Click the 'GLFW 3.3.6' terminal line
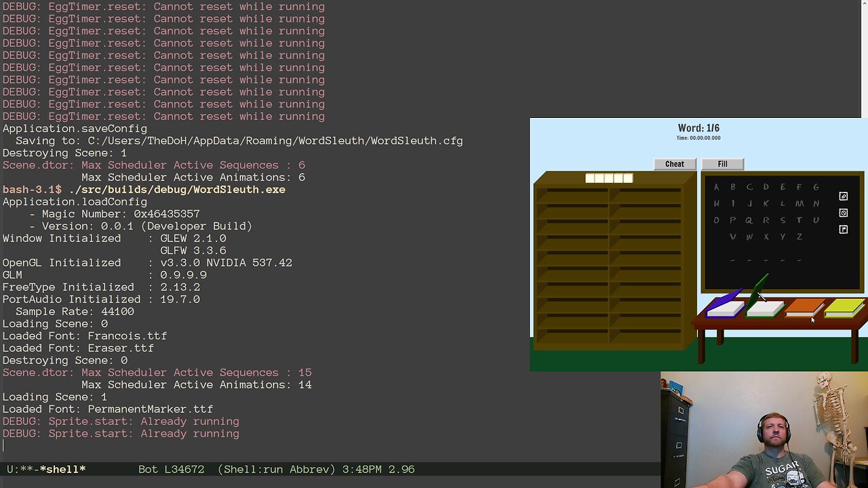This screenshot has height=488, width=868. coord(193,251)
